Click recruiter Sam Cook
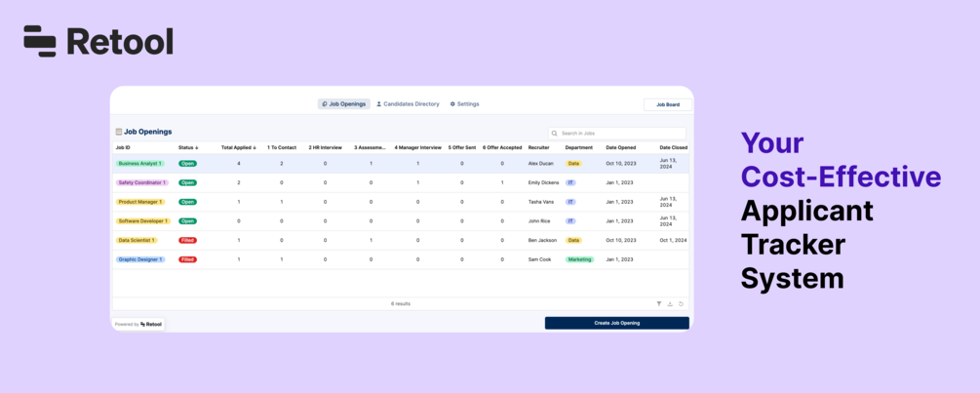This screenshot has height=393, width=980. pyautogui.click(x=539, y=259)
